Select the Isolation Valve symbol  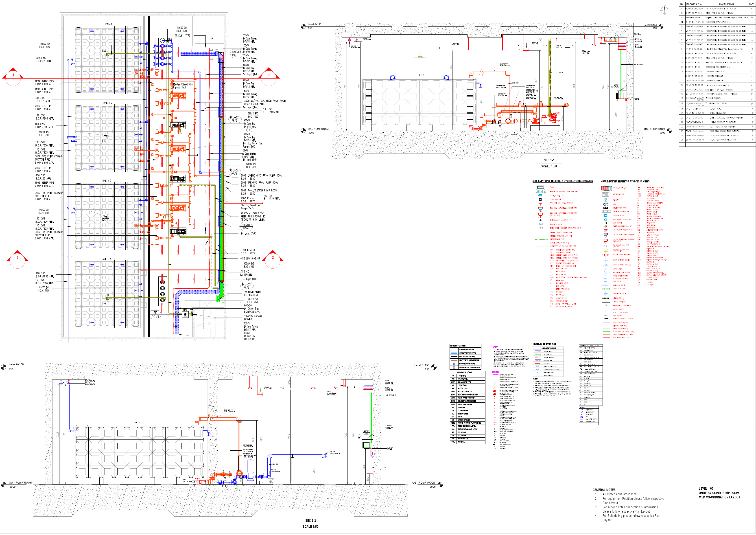point(541,224)
